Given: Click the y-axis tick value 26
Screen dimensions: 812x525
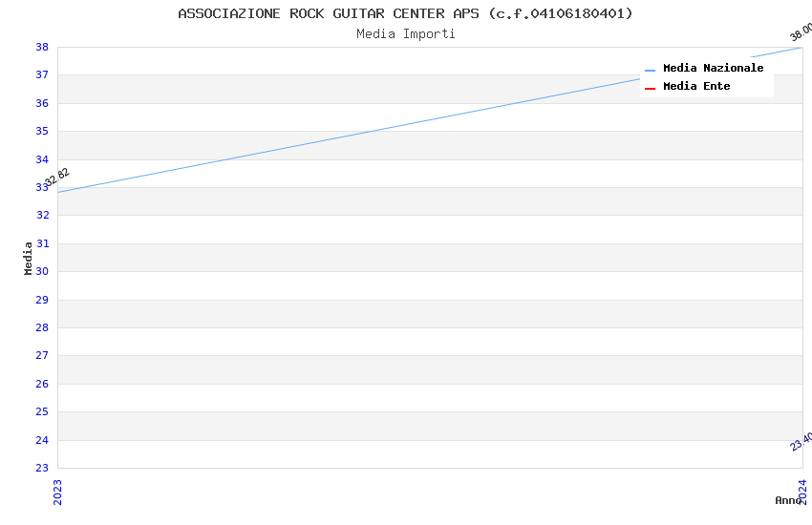Looking at the screenshot, I should tap(42, 384).
